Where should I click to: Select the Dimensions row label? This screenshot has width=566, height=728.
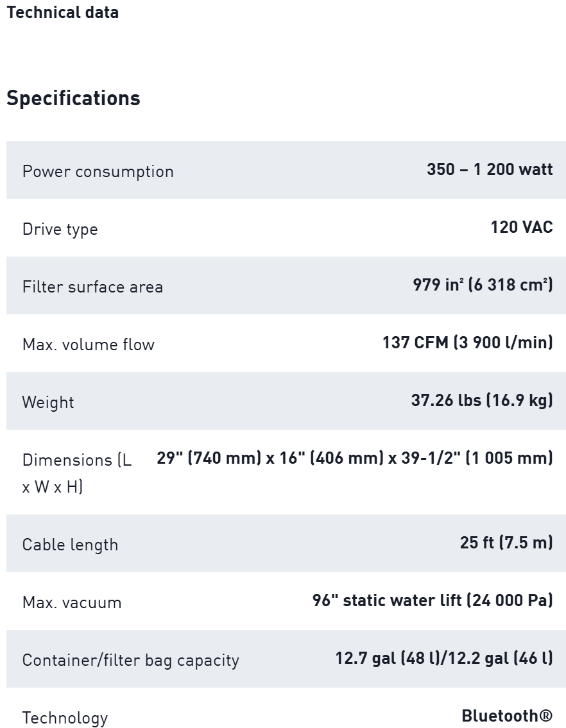tap(76, 473)
